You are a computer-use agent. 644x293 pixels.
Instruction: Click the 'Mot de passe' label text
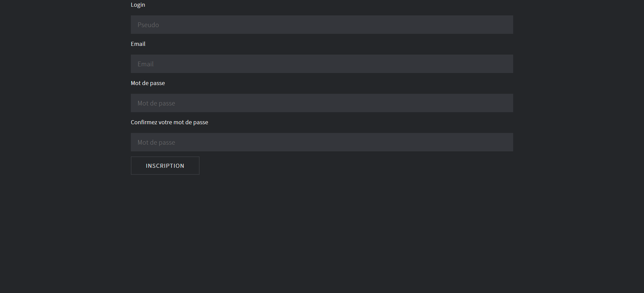(x=148, y=83)
